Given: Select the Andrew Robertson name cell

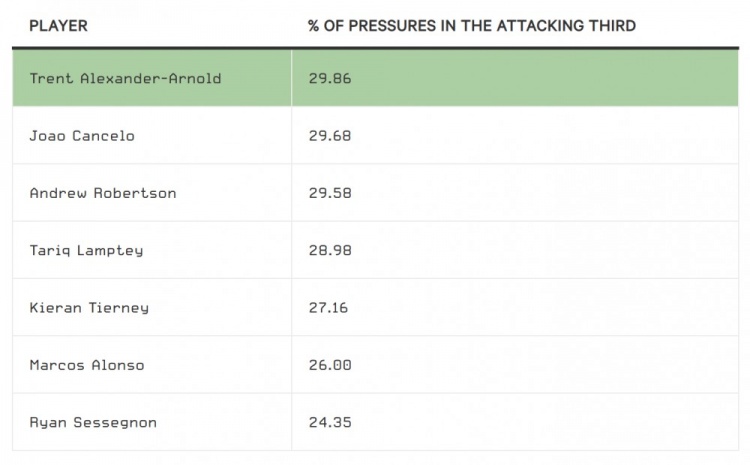Looking at the screenshot, I should click(x=152, y=193).
